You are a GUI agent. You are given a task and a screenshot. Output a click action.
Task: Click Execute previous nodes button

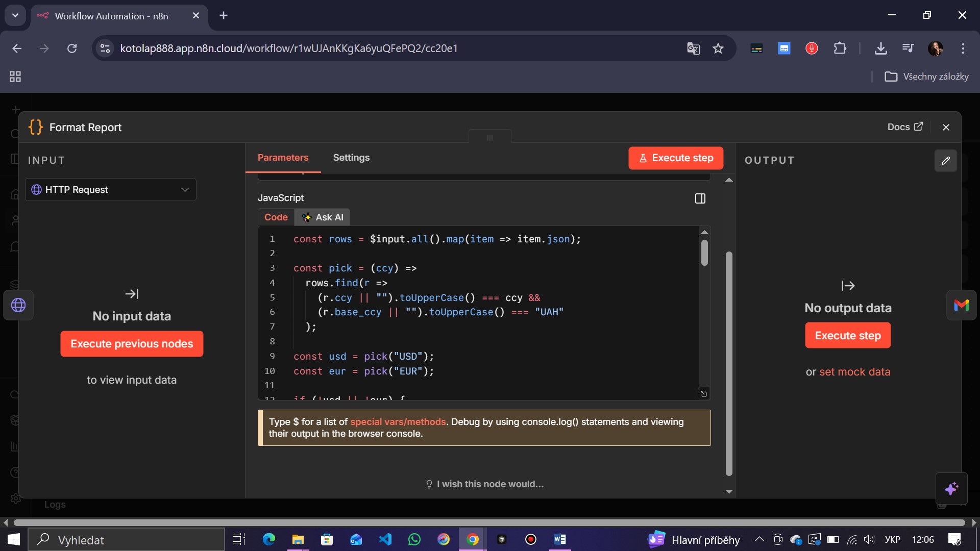pos(132,344)
